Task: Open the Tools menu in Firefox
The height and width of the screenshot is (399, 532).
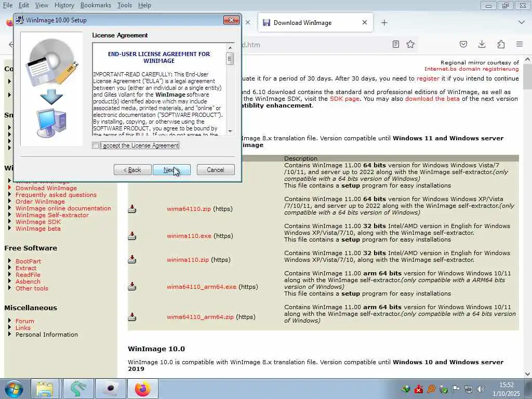Action: (125, 5)
